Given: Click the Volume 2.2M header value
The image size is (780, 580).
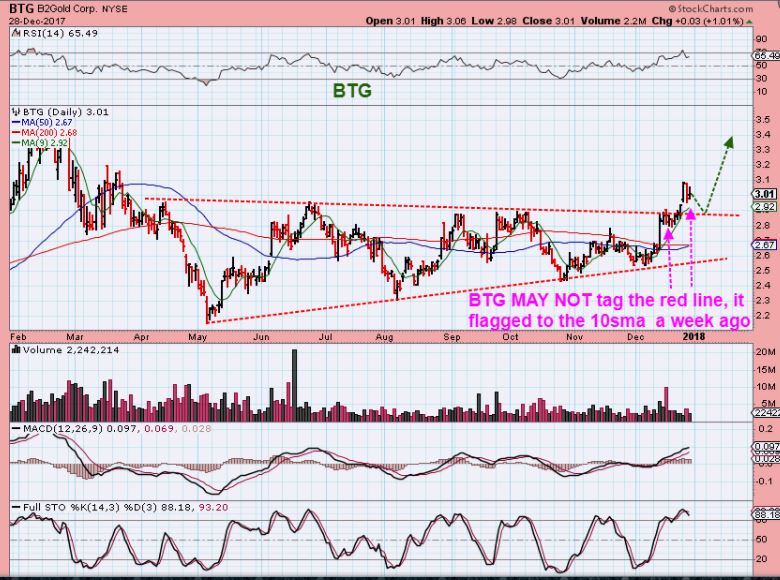Looking at the screenshot, I should click(613, 21).
